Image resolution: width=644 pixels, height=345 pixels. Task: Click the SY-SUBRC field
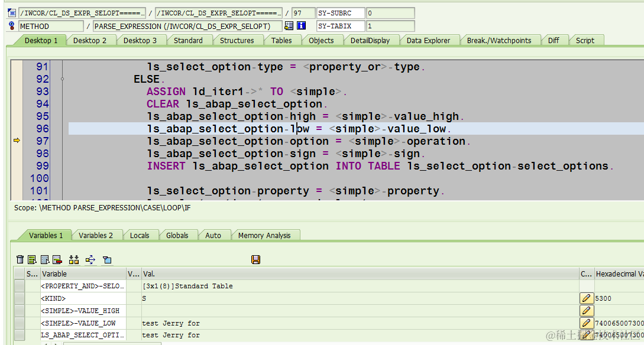click(341, 13)
